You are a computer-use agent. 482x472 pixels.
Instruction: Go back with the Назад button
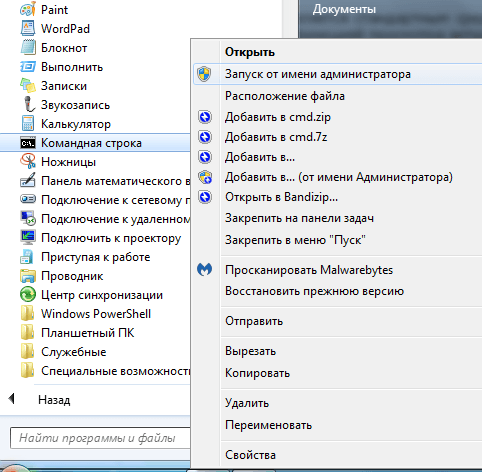pyautogui.click(x=40, y=399)
